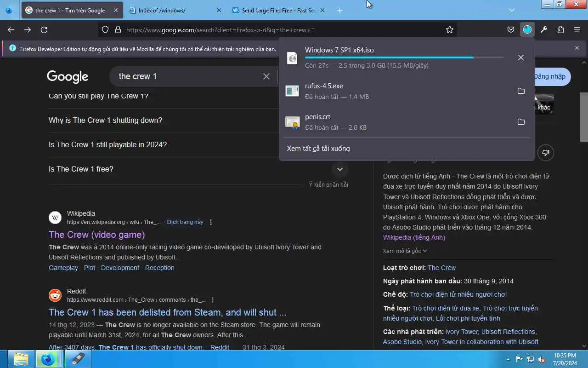Open the shield tracking protection icon
The height and width of the screenshot is (368, 588).
[x=105, y=29]
